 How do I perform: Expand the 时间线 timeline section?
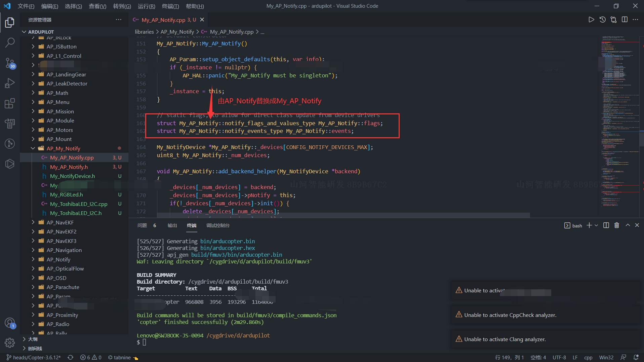pyautogui.click(x=74, y=349)
